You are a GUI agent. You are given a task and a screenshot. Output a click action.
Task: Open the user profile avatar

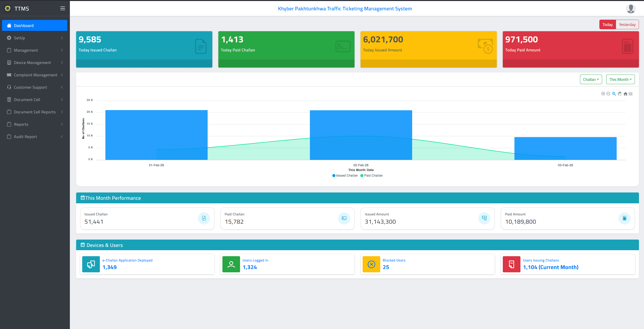pyautogui.click(x=631, y=9)
